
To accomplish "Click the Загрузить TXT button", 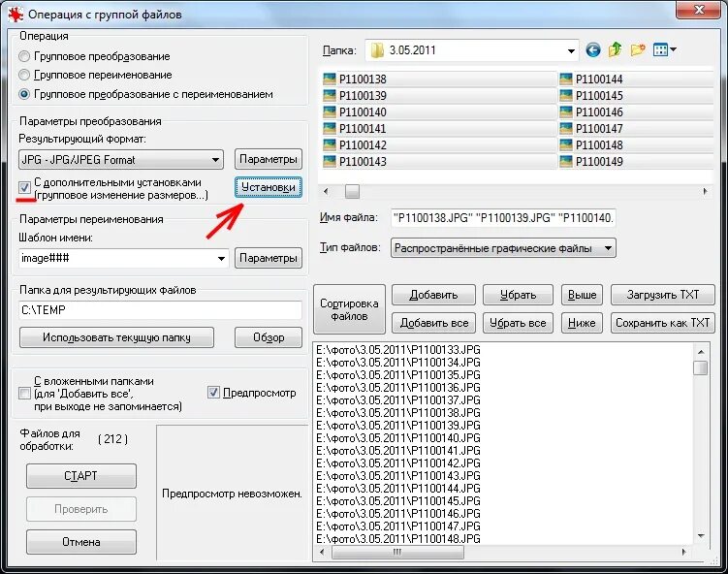I will point(662,295).
